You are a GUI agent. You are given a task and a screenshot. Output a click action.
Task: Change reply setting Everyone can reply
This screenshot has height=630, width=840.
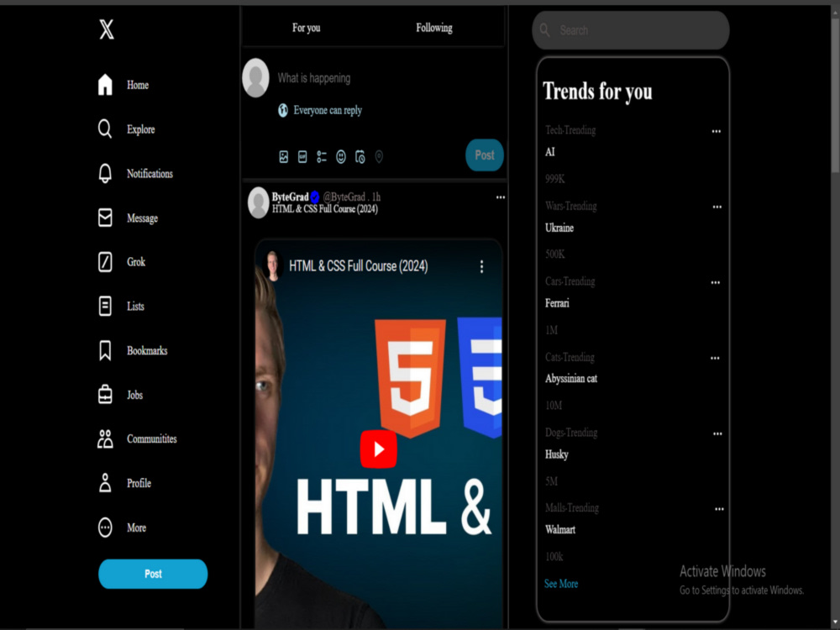pyautogui.click(x=328, y=110)
